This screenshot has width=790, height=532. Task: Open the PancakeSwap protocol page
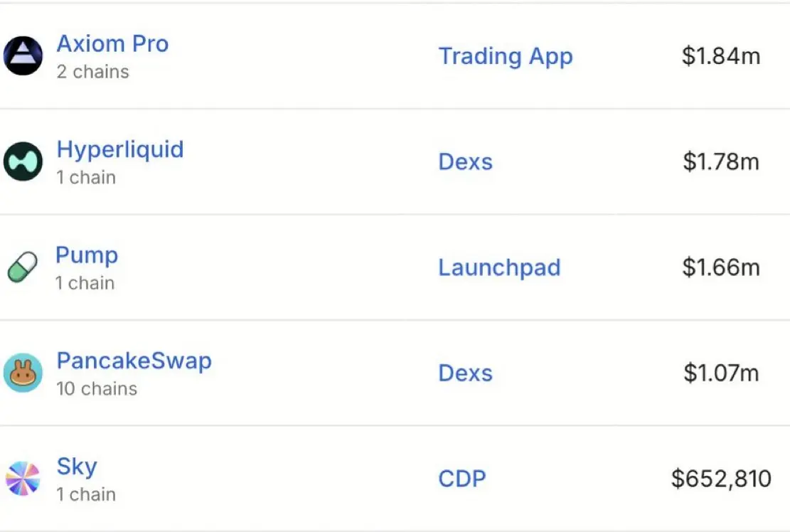134,361
